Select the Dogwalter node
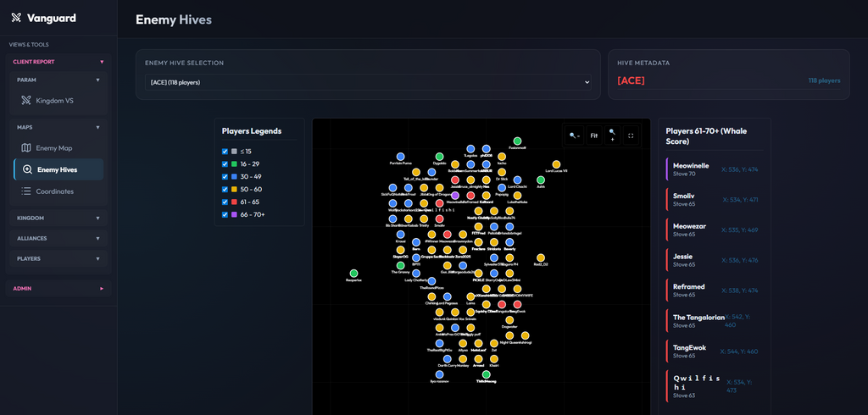This screenshot has width=868, height=415. point(509,320)
